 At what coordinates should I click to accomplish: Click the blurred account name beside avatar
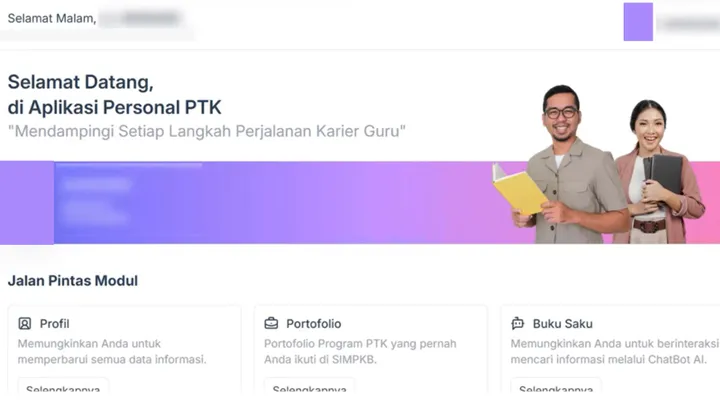(689, 23)
